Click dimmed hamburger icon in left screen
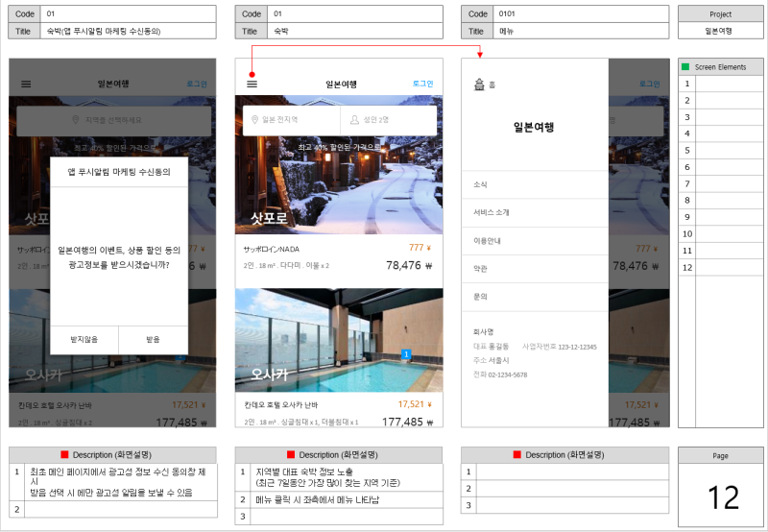Image resolution: width=768 pixels, height=532 pixels. click(x=26, y=85)
